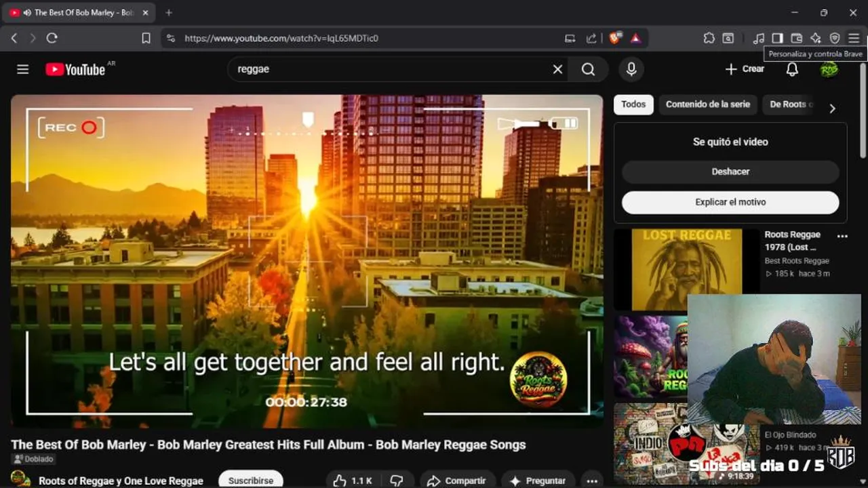868x488 pixels.
Task: Select the Todos filter chip
Action: [x=633, y=104]
